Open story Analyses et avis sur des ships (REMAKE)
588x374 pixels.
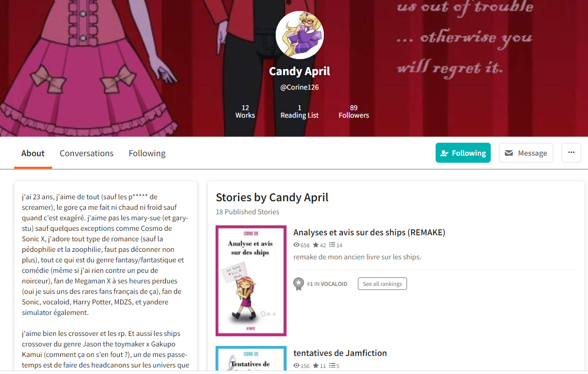[369, 232]
